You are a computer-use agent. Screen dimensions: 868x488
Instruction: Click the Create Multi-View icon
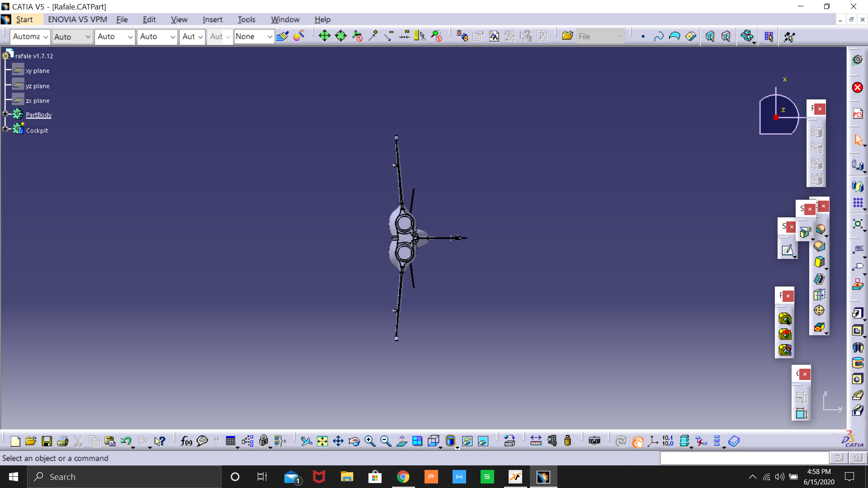coord(417,441)
